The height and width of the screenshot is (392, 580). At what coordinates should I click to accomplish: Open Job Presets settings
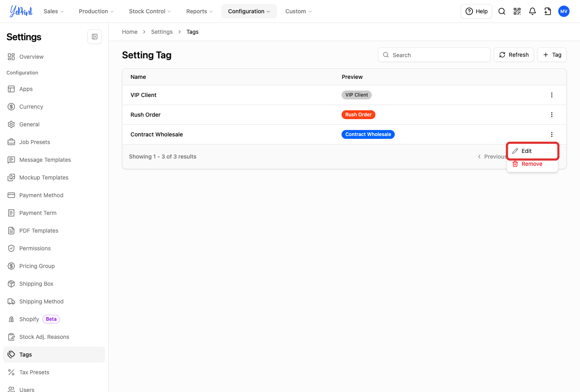[x=54, y=142]
